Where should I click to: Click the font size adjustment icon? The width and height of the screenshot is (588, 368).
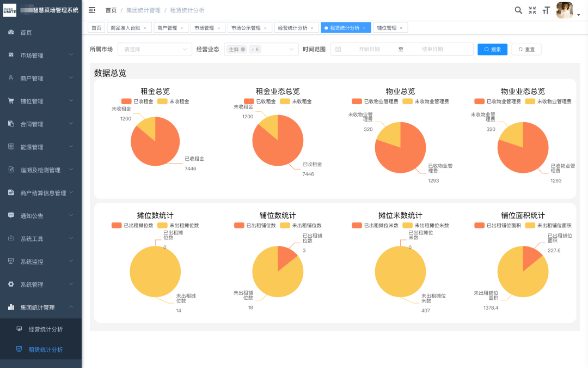click(547, 10)
